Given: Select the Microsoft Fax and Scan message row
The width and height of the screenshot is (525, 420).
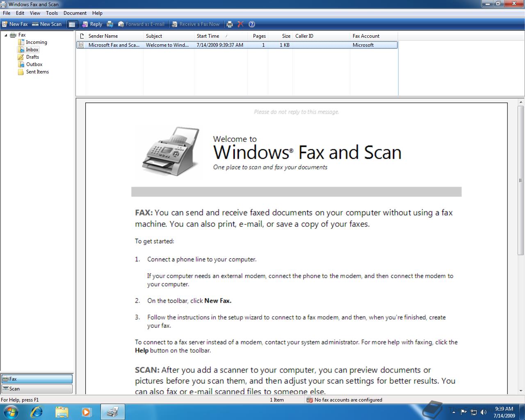Looking at the screenshot, I should (237, 45).
